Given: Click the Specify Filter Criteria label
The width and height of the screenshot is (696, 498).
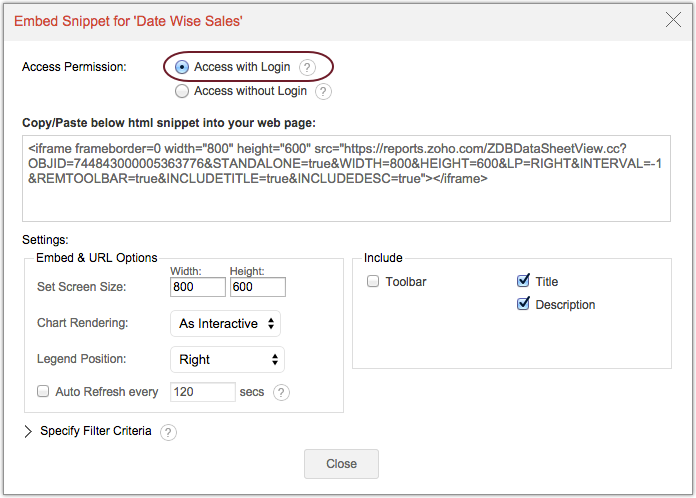Looking at the screenshot, I should [96, 431].
